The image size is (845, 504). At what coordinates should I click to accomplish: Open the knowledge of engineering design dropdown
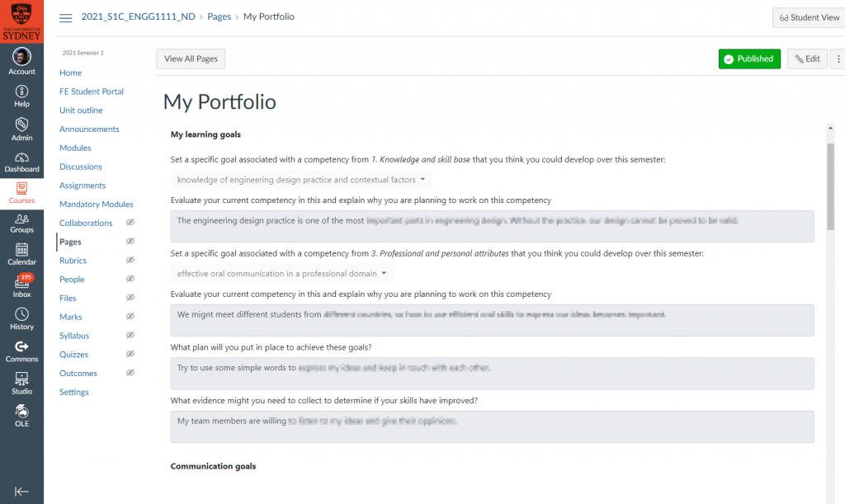click(300, 179)
